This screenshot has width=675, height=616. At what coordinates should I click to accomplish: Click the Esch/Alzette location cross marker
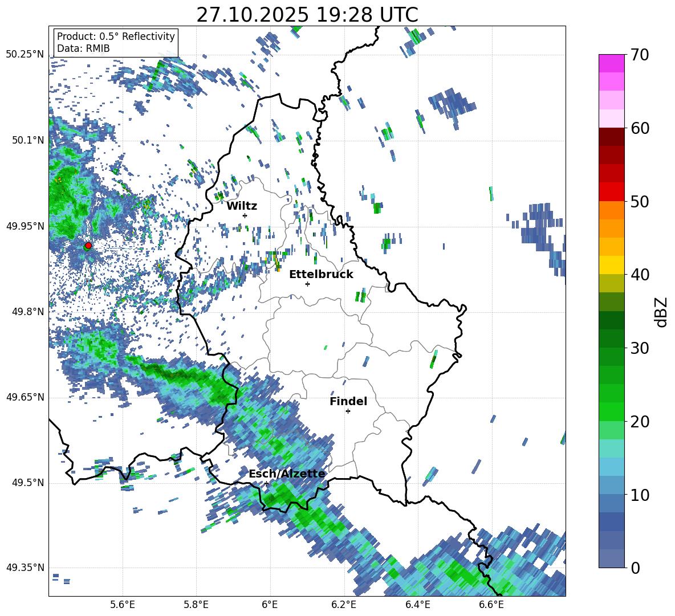pyautogui.click(x=266, y=483)
